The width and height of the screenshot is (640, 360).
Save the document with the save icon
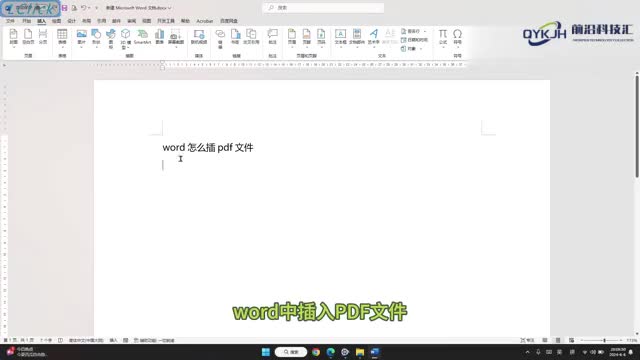(x=64, y=8)
